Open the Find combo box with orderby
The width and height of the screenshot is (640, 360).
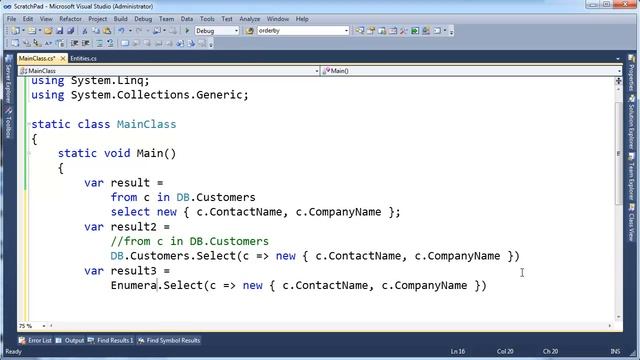click(303, 31)
